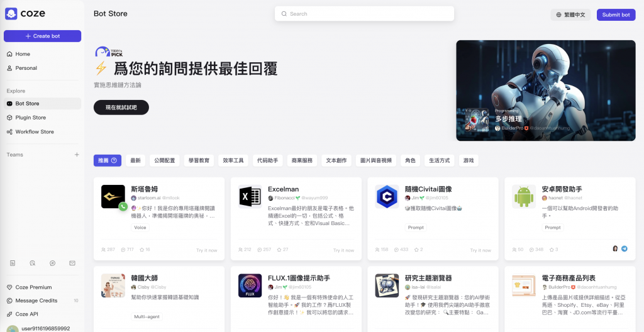Screen dimensions: 644x332
Task: Switch to the 文本創作 tab
Action: pos(336,161)
